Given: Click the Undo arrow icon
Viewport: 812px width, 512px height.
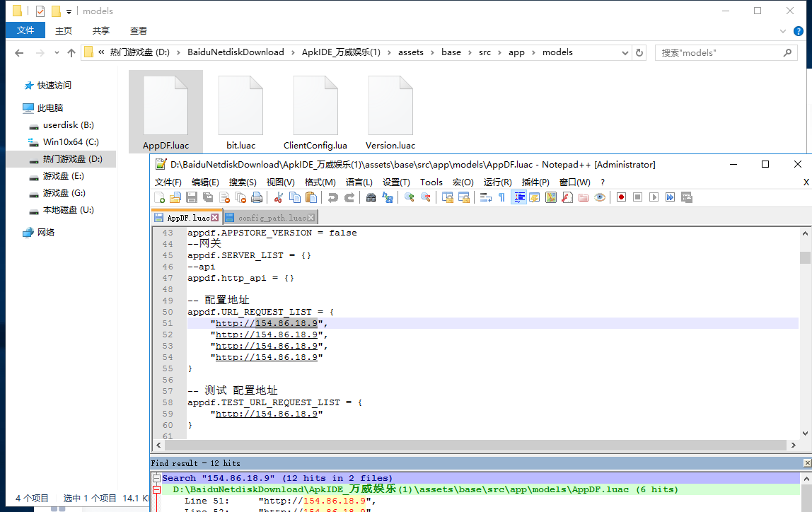Looking at the screenshot, I should [333, 197].
